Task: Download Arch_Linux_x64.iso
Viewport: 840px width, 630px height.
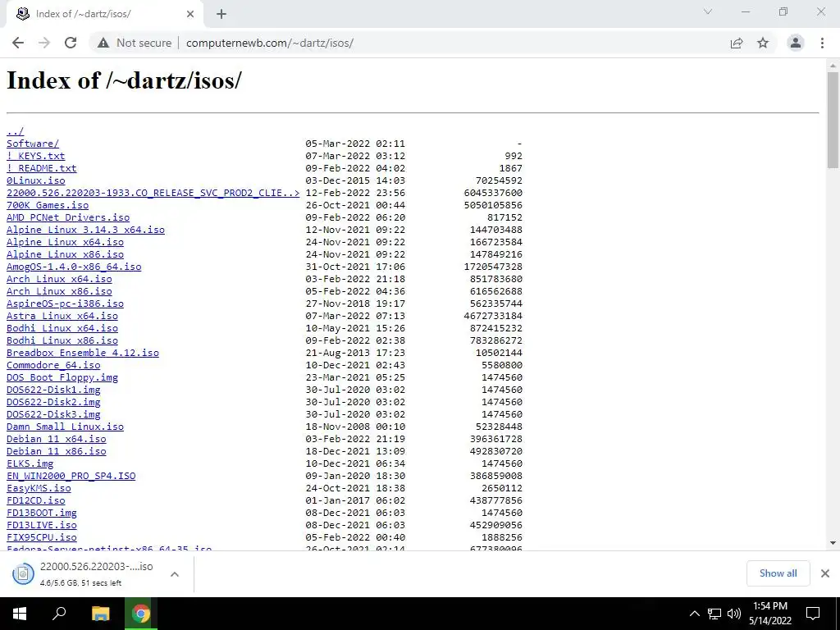Action: click(x=59, y=279)
